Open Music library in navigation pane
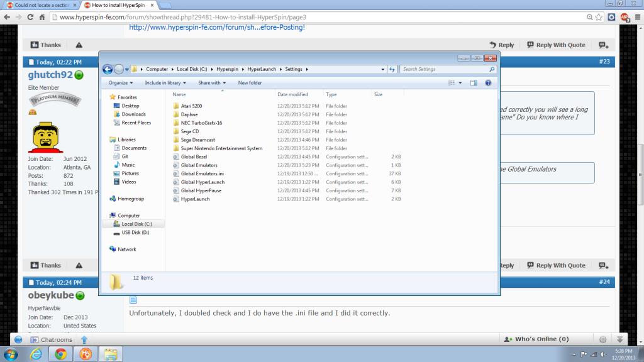The width and height of the screenshot is (644, 362). pos(128,165)
